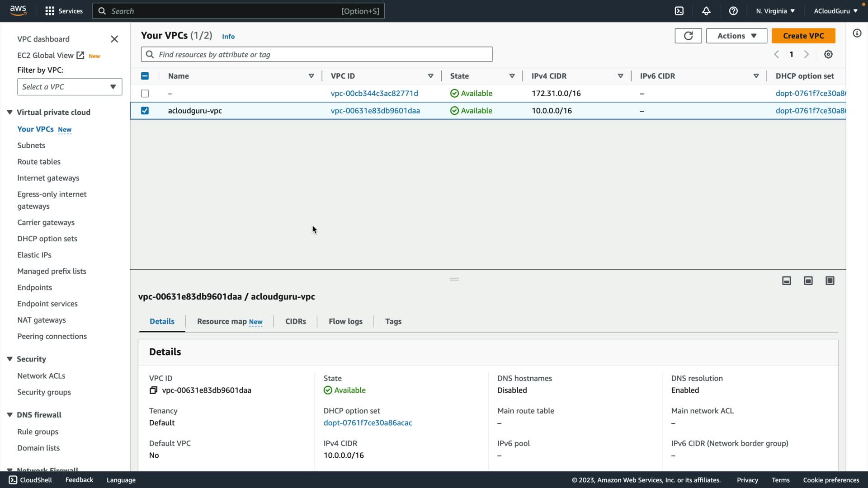Open table preferences gear icon
868x488 pixels.
tap(828, 54)
